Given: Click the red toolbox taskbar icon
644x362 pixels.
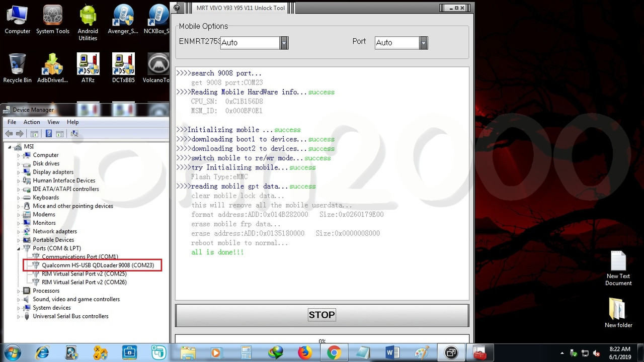Looking at the screenshot, I should [479, 353].
